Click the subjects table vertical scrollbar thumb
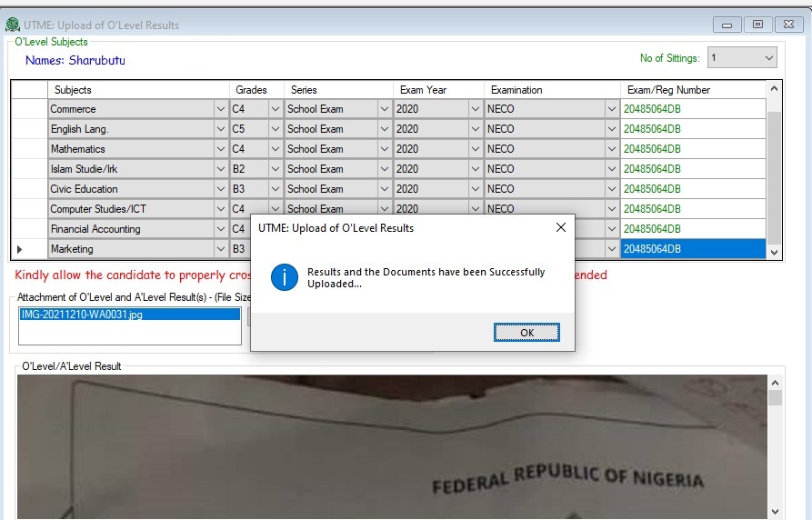This screenshot has height=520, width=812. pyautogui.click(x=774, y=177)
